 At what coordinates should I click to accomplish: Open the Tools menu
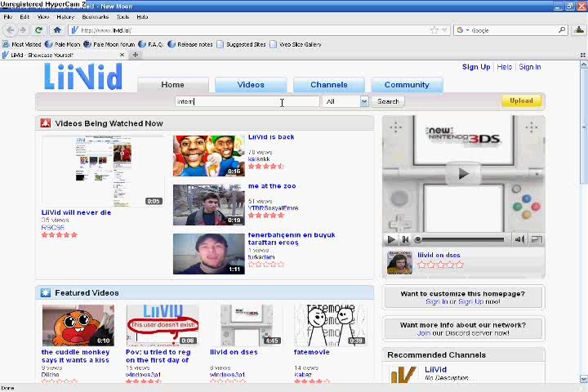tap(122, 17)
